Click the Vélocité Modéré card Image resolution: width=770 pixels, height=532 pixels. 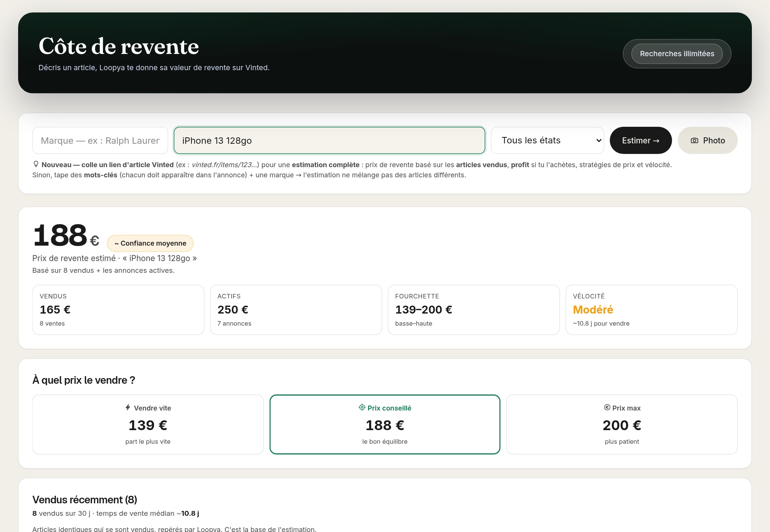[x=651, y=310]
